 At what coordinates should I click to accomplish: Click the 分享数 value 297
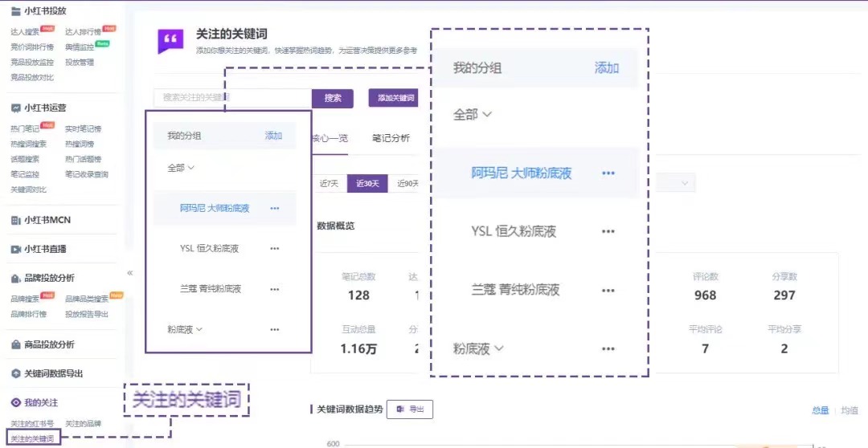tap(784, 295)
